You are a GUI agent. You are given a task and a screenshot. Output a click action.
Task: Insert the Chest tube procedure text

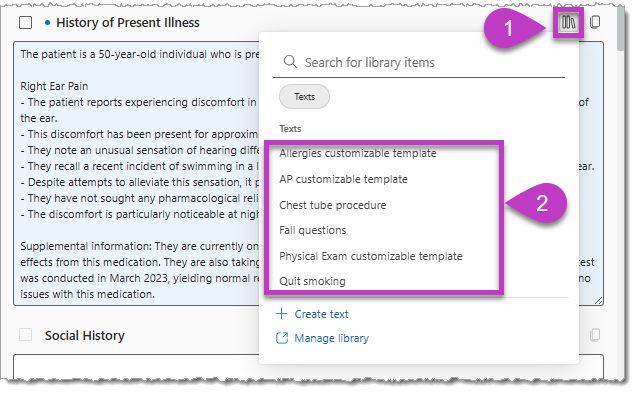[333, 205]
